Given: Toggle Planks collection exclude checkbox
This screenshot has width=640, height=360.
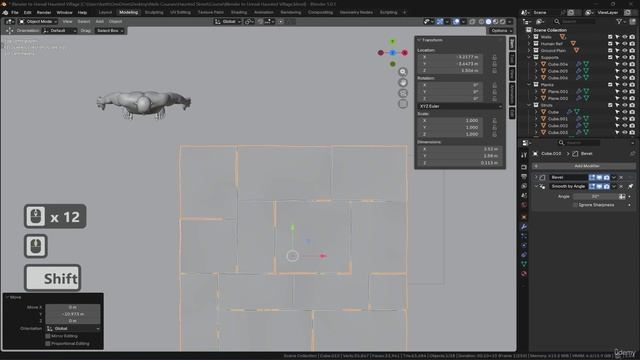Looking at the screenshot, I should click(610, 84).
